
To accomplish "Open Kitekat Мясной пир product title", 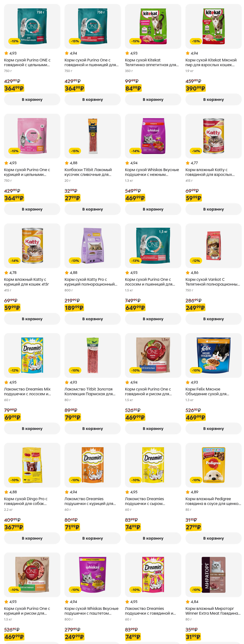I will [x=211, y=62].
